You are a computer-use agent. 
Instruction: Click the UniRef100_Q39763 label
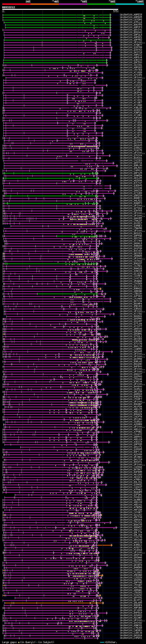tap(131, 50)
